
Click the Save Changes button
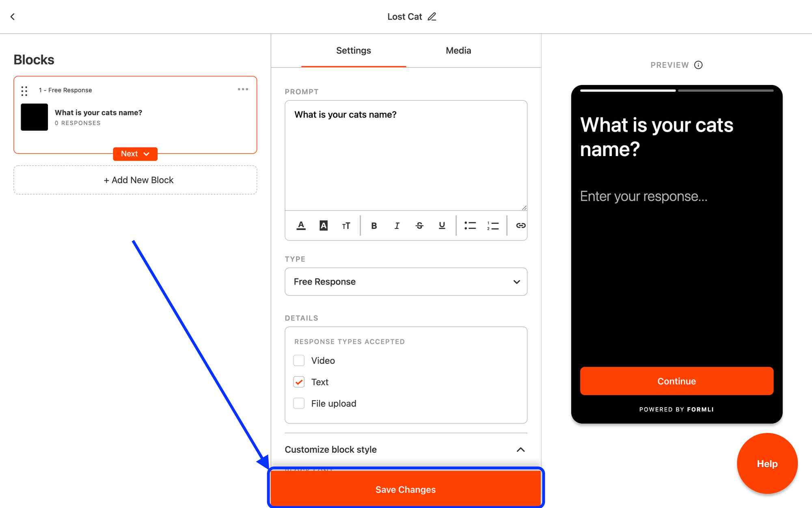pyautogui.click(x=405, y=489)
